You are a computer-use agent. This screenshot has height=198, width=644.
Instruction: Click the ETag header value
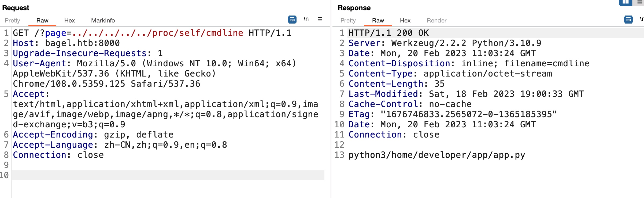(469, 114)
